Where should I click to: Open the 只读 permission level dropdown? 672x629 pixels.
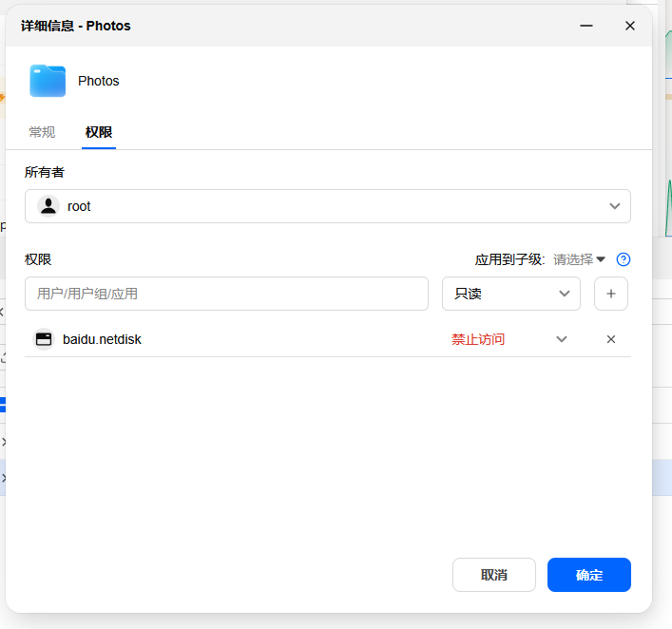[x=510, y=294]
